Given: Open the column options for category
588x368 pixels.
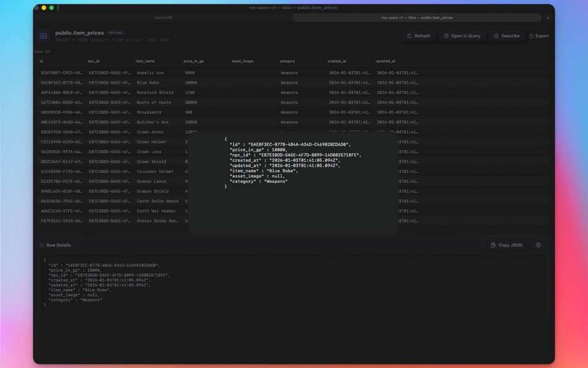Looking at the screenshot, I should click(x=288, y=61).
